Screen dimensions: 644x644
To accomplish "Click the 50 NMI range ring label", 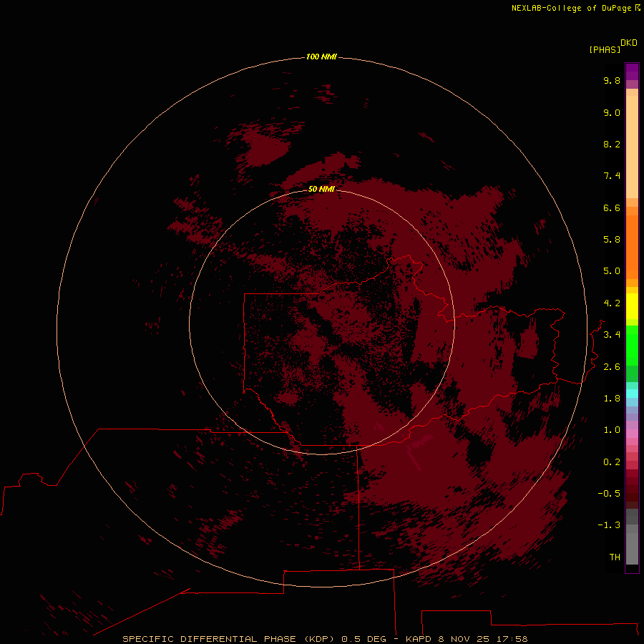I will pyautogui.click(x=321, y=189).
